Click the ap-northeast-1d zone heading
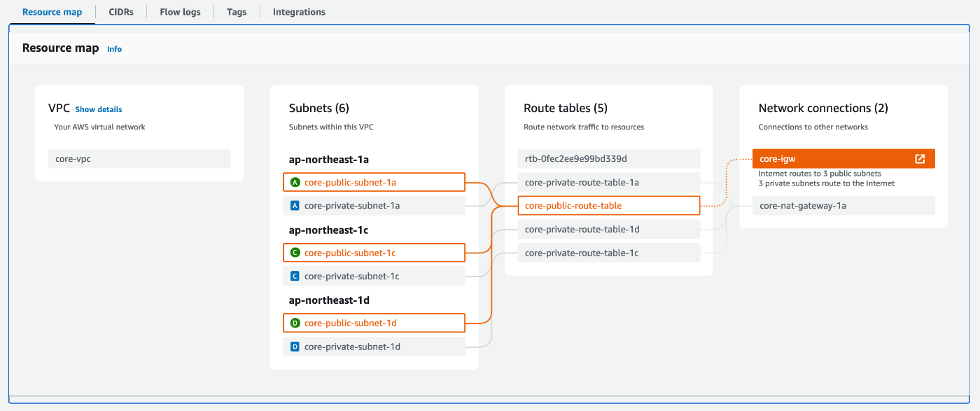Image resolution: width=980 pixels, height=411 pixels. click(x=329, y=300)
